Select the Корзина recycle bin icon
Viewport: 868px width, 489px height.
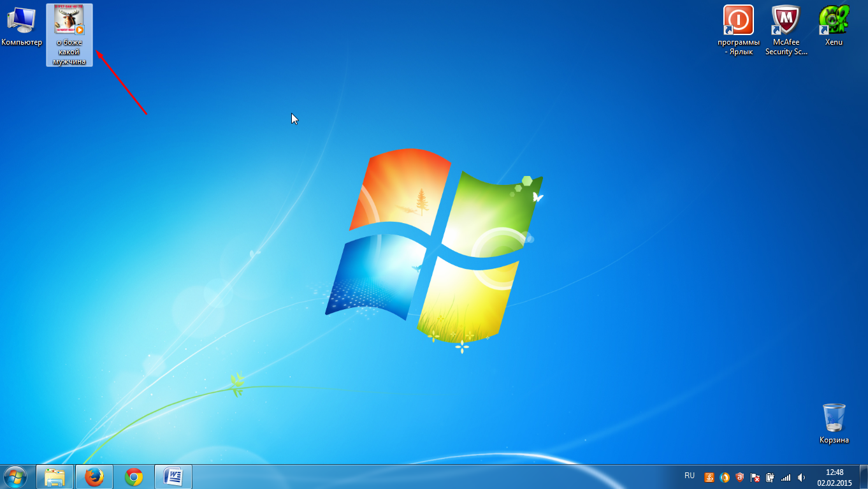point(834,423)
